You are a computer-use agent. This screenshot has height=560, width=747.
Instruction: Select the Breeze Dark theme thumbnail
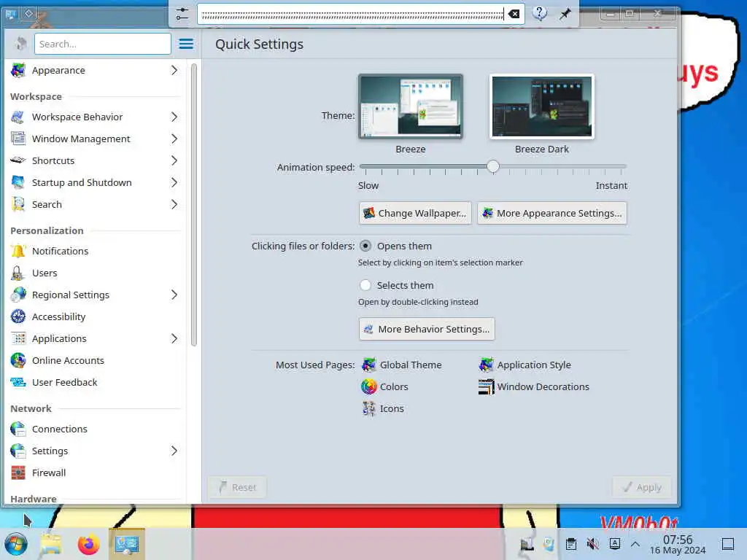(542, 106)
